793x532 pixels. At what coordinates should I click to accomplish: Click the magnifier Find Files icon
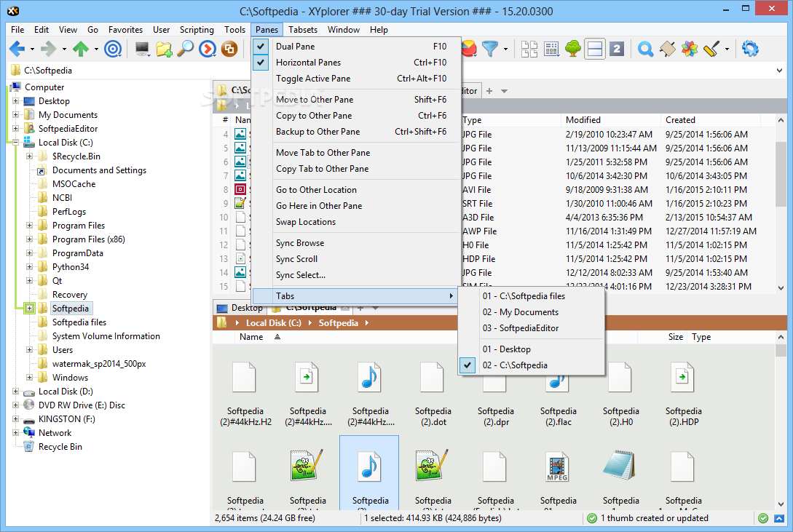[x=185, y=49]
